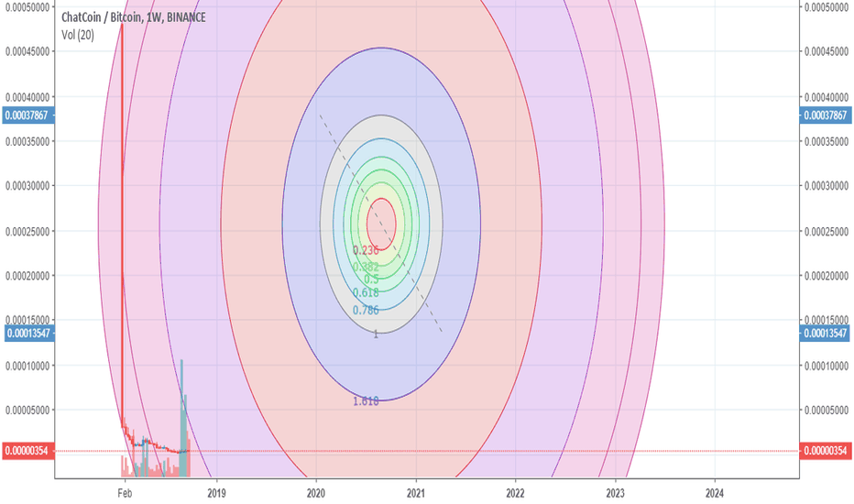
Task: Click the Feb label on time axis
Action: 125,493
